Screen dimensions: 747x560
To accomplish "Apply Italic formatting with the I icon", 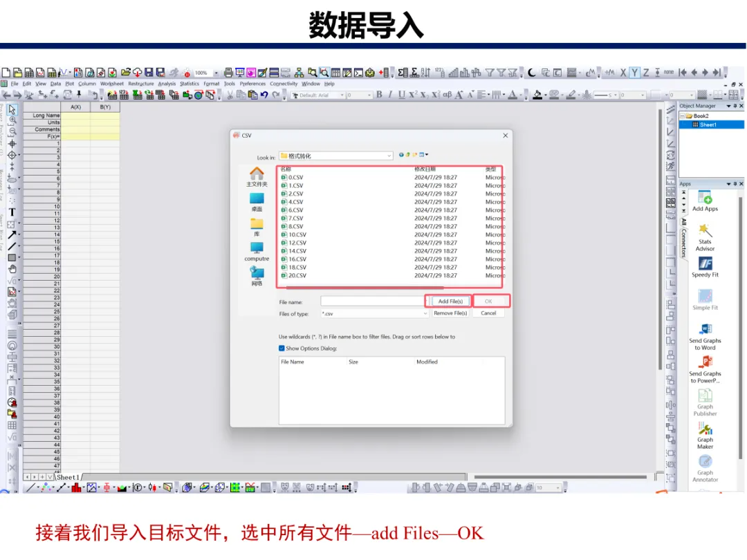I will (390, 94).
